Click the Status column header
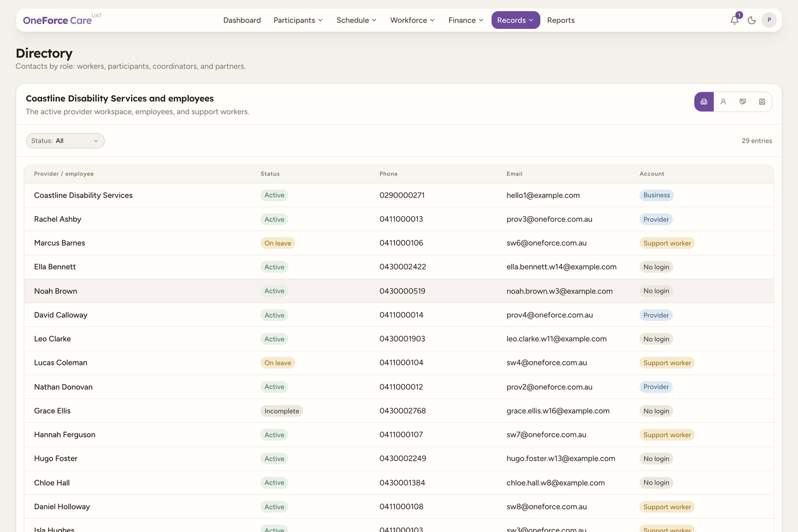The height and width of the screenshot is (532, 798). click(x=270, y=174)
